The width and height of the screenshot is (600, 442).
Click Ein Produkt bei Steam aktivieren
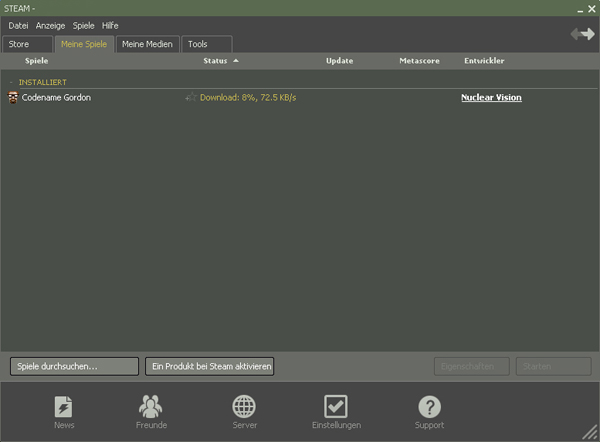(x=209, y=366)
